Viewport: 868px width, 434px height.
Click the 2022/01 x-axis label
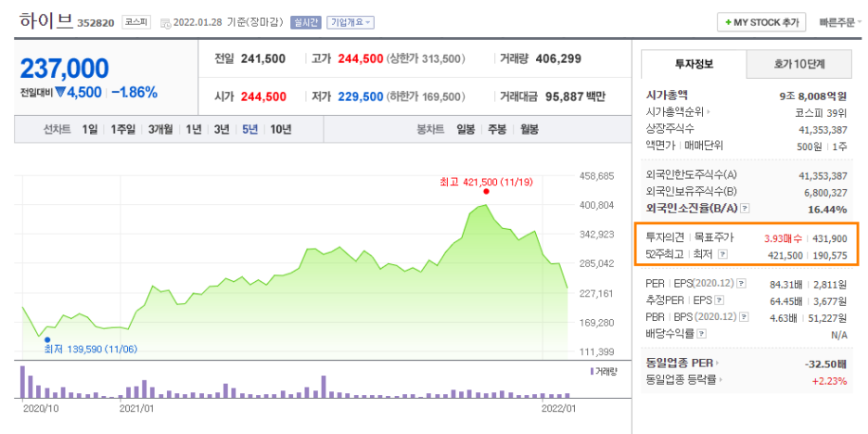click(558, 407)
